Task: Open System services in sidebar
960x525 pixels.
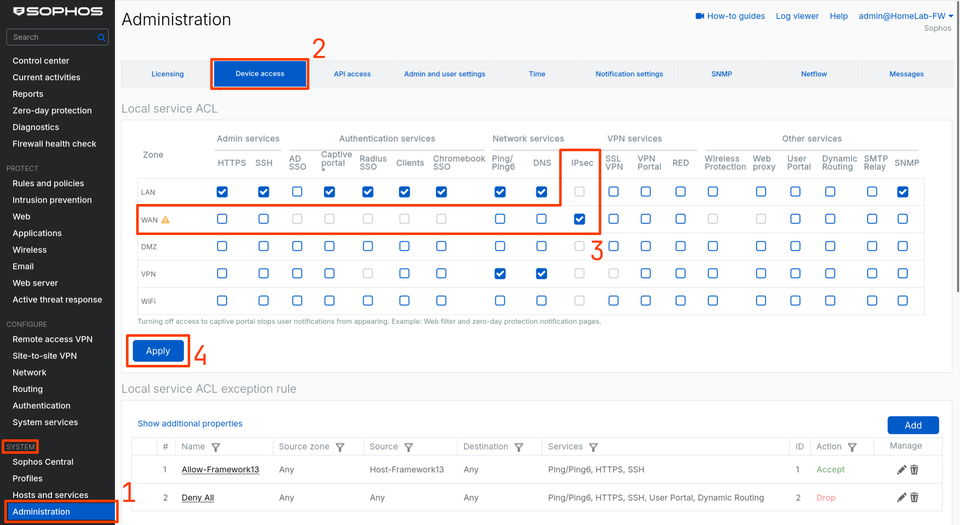Action: [x=45, y=422]
